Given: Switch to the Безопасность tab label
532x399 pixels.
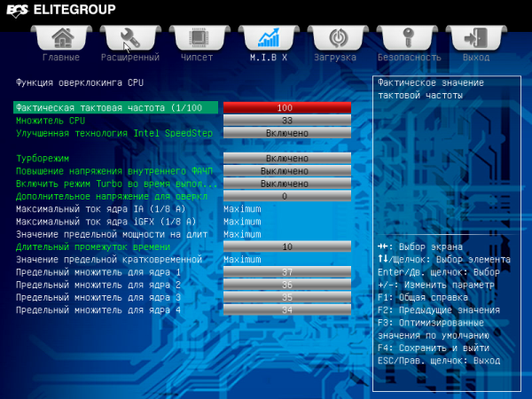Looking at the screenshot, I should click(x=409, y=58).
